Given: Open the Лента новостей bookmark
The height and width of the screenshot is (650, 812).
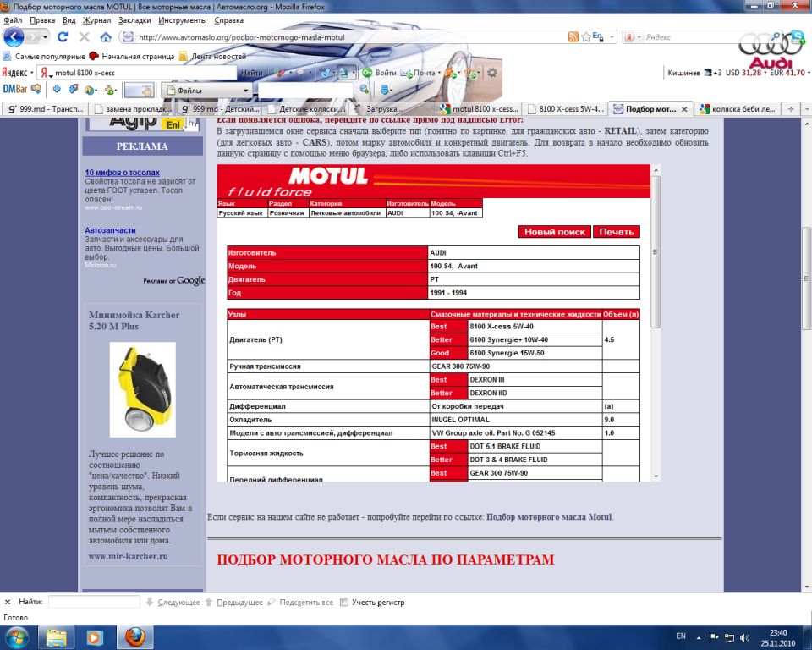Looking at the screenshot, I should pos(213,56).
